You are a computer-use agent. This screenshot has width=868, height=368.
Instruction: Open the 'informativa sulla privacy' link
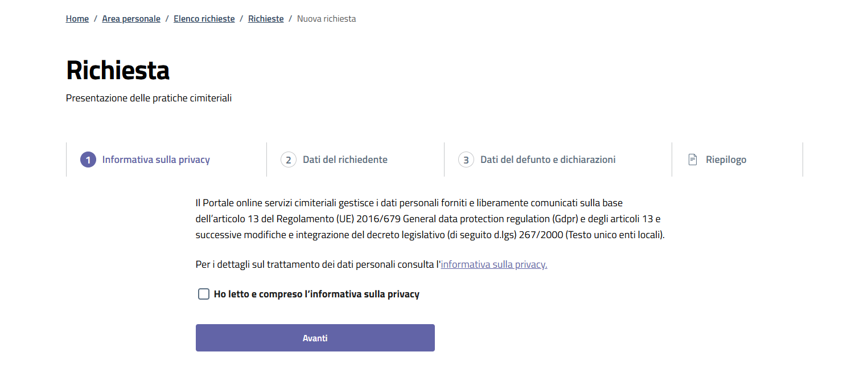[x=493, y=264]
